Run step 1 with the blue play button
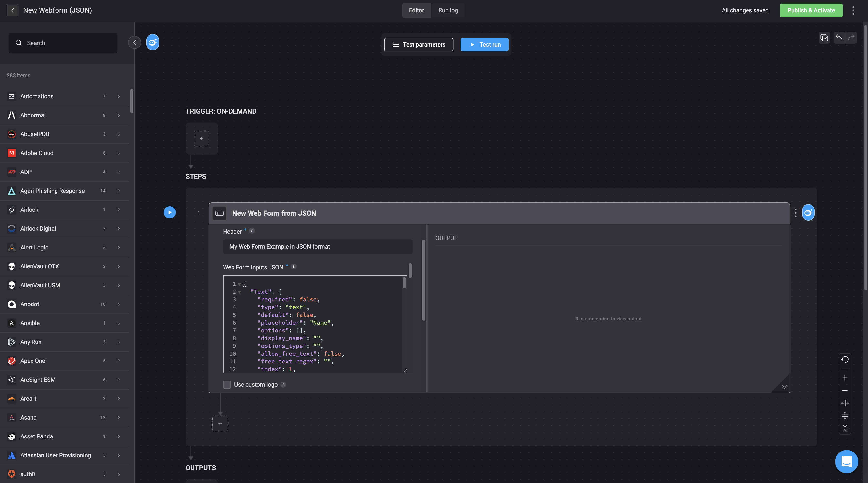868x483 pixels. tap(170, 212)
